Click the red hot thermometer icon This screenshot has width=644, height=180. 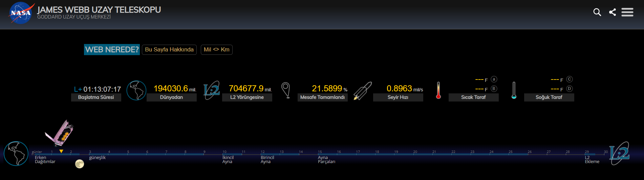(x=438, y=90)
